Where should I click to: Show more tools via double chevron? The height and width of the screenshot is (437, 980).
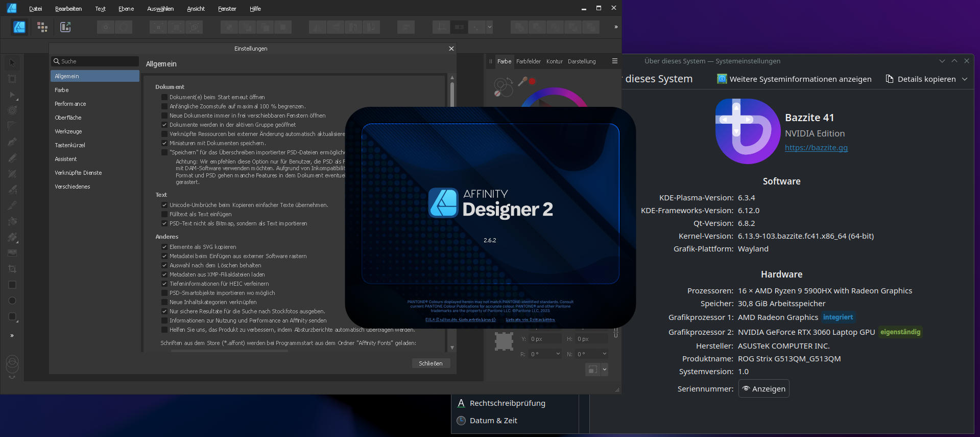coord(12,336)
